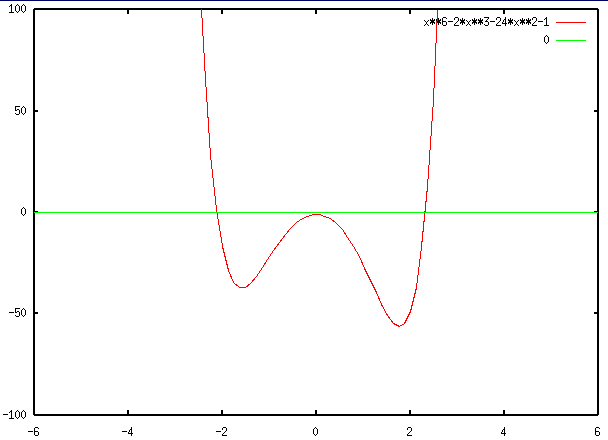This screenshot has width=608, height=440.
Task: Click the red line sample in the legend
Action: [571, 21]
